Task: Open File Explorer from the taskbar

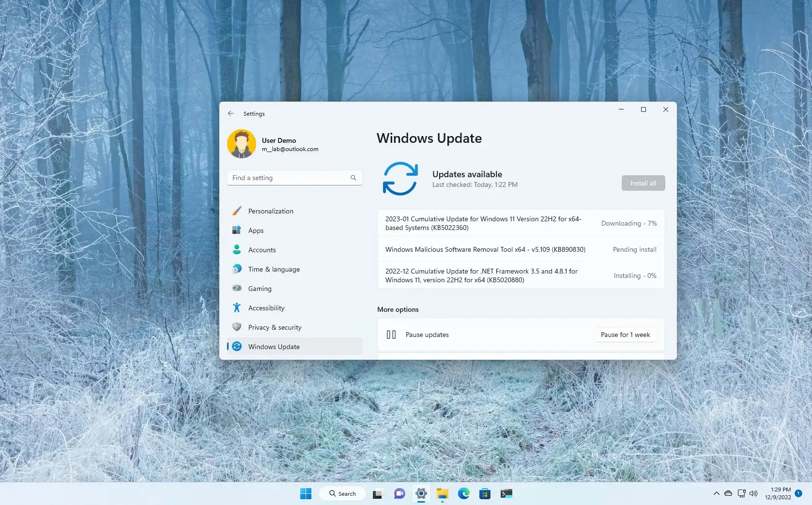Action: point(442,493)
